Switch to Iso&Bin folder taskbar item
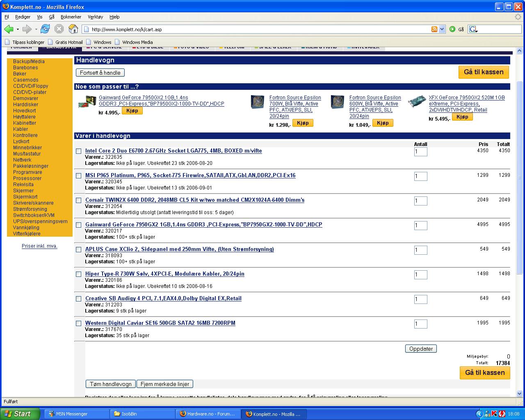 pyautogui.click(x=142, y=414)
